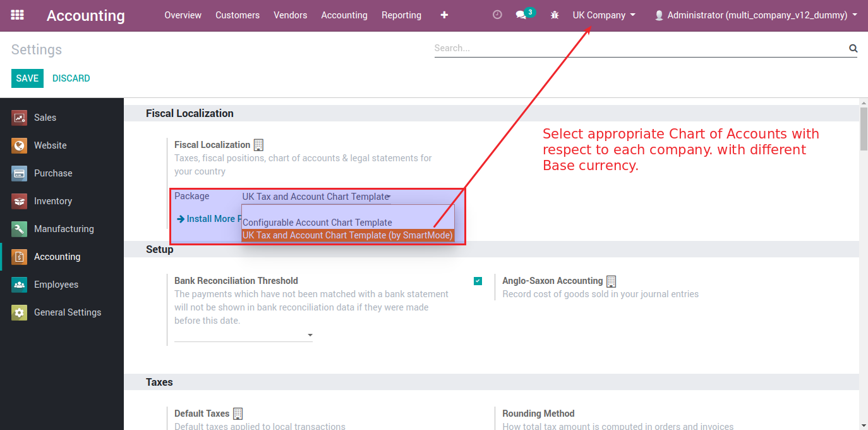
Task: Open the Administrator user menu
Action: tap(756, 15)
